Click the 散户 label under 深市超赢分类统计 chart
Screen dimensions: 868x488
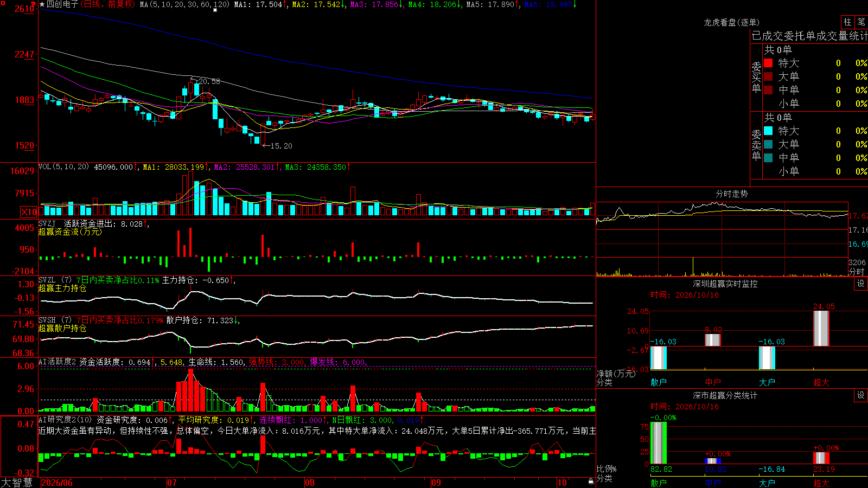coord(659,483)
